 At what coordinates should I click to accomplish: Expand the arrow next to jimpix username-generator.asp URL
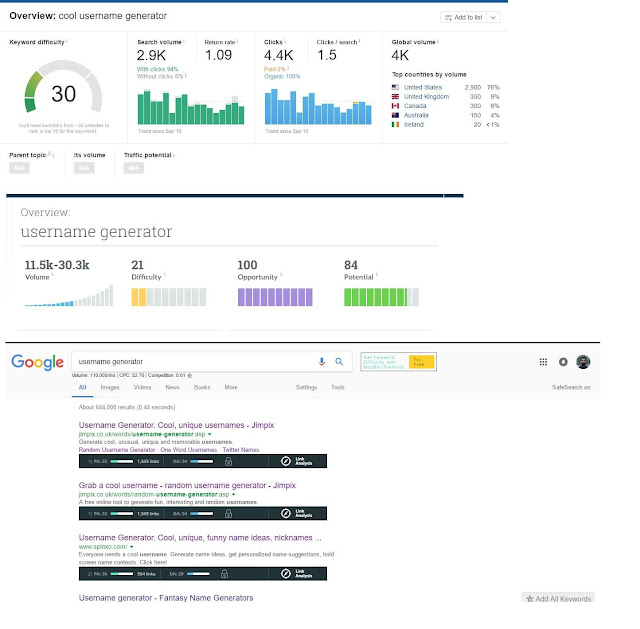[x=210, y=434]
